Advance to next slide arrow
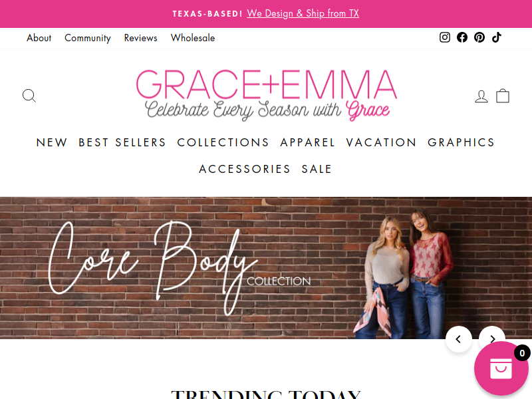 (492, 336)
